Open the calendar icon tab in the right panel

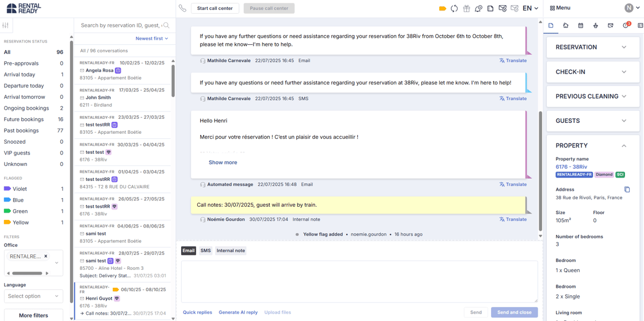[581, 25]
